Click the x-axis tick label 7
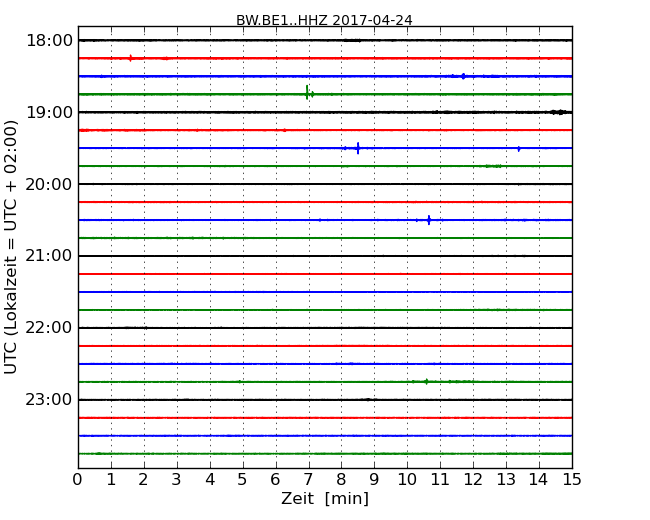650x520 pixels. coord(308,480)
